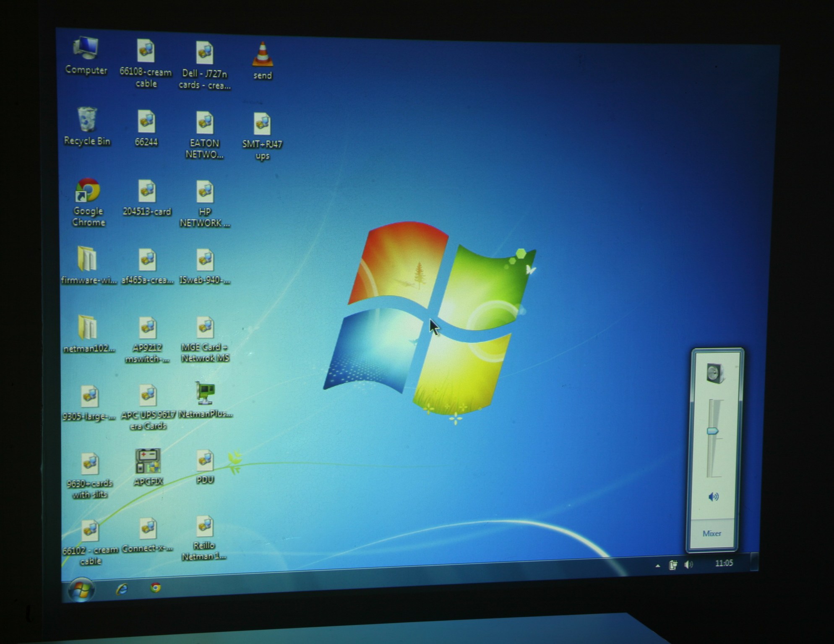834x644 pixels.
Task: Open the firmware-wi... folder
Action: pyautogui.click(x=88, y=265)
